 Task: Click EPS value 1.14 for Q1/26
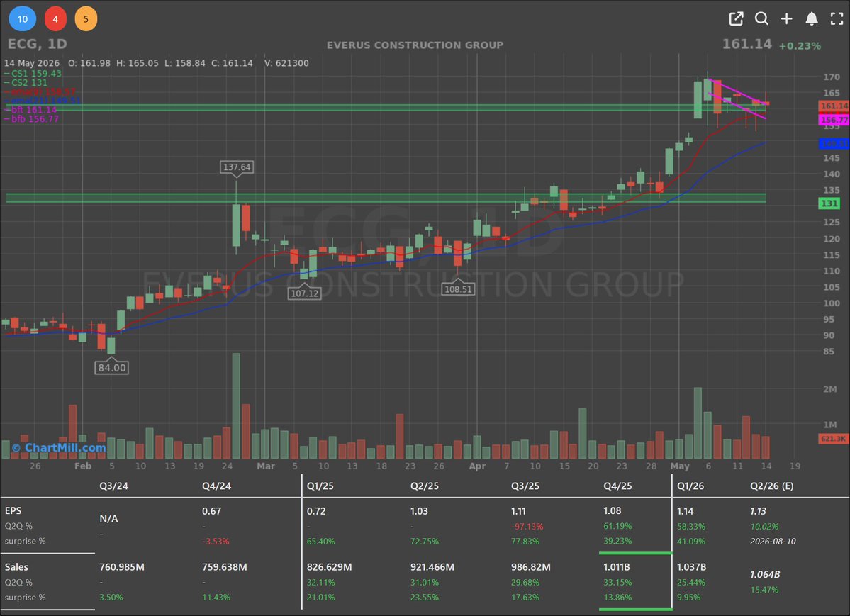point(686,511)
